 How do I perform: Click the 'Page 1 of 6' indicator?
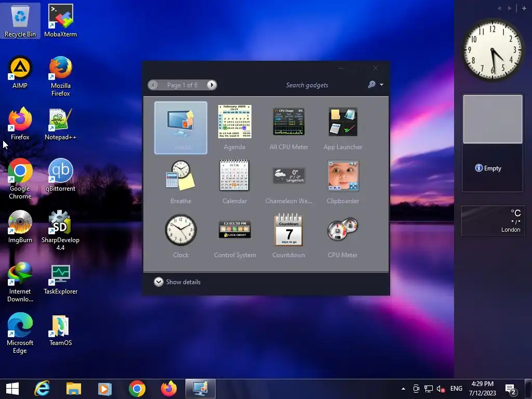pyautogui.click(x=182, y=85)
